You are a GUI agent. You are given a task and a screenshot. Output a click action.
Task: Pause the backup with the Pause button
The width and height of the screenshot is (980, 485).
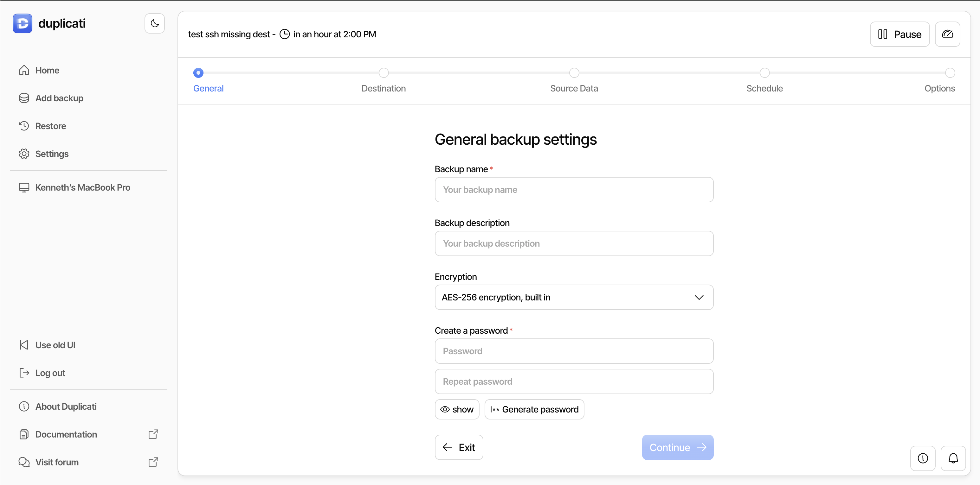899,34
